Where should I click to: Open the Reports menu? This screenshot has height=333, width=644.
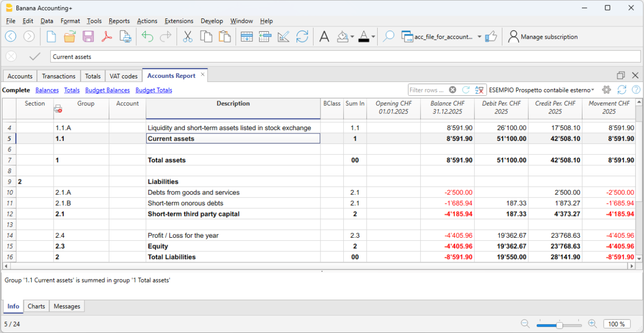coord(119,21)
